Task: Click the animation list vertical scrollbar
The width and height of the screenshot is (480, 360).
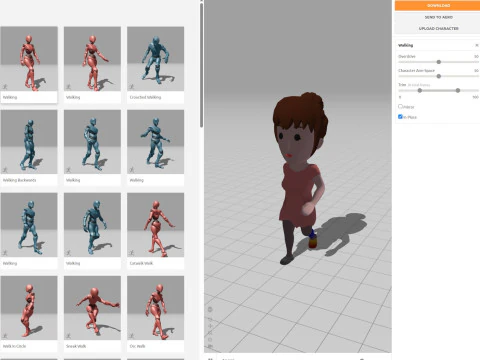Action: (x=201, y=65)
